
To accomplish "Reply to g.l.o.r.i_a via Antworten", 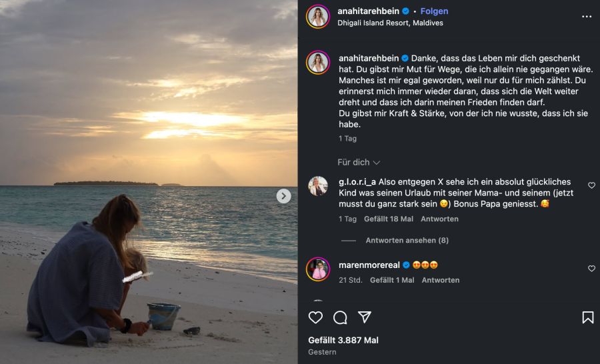I will pyautogui.click(x=439, y=219).
